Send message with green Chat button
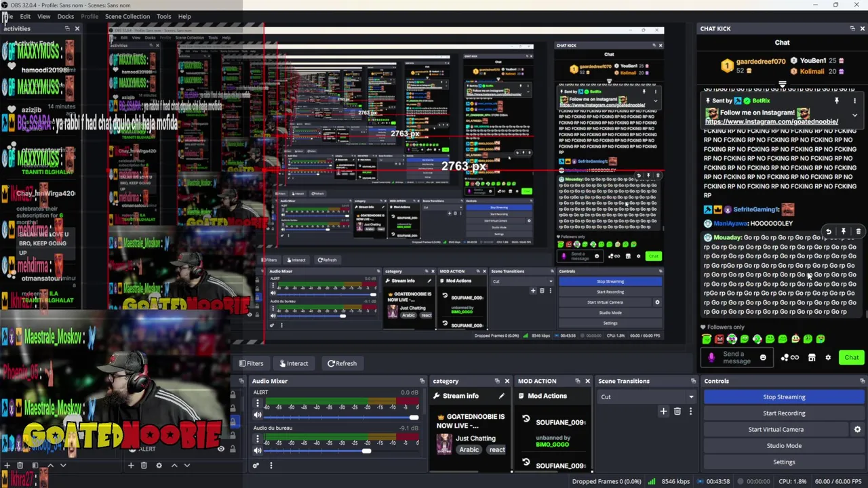The height and width of the screenshot is (488, 868). [851, 358]
